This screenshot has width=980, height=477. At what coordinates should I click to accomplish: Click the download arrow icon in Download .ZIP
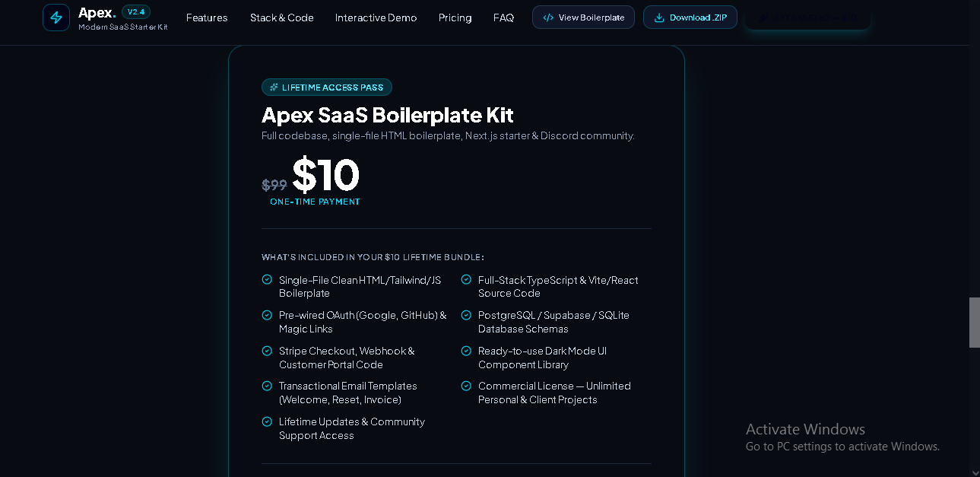point(659,17)
